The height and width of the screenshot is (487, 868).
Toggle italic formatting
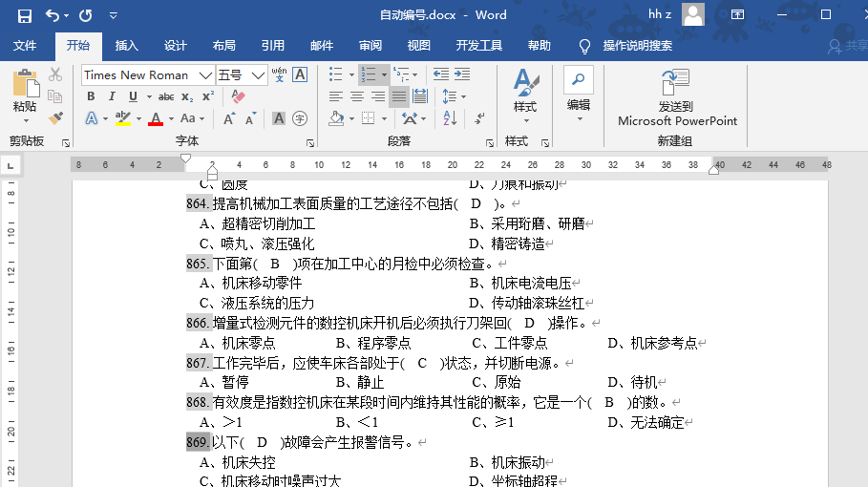pyautogui.click(x=112, y=96)
